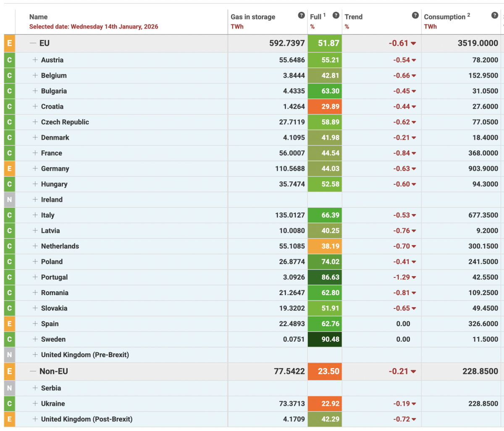This screenshot has height=431, width=504.
Task: Sort by Consumption column header
Action: 444,17
